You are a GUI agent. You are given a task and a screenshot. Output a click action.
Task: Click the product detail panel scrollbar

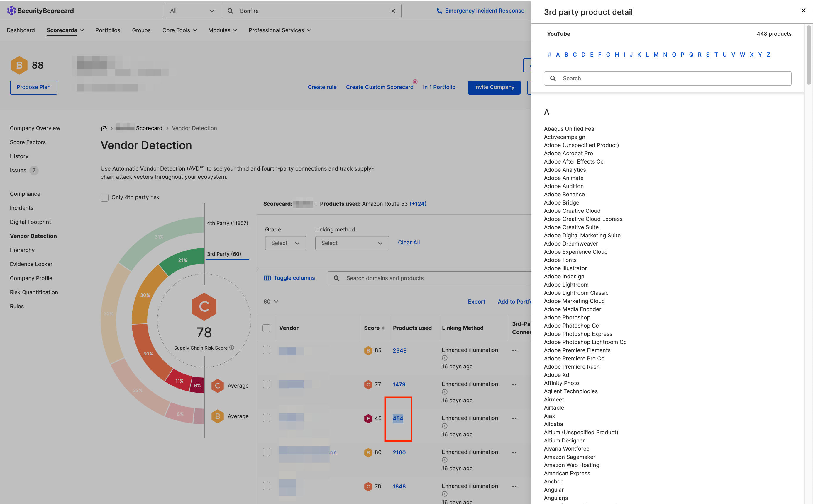point(809,55)
